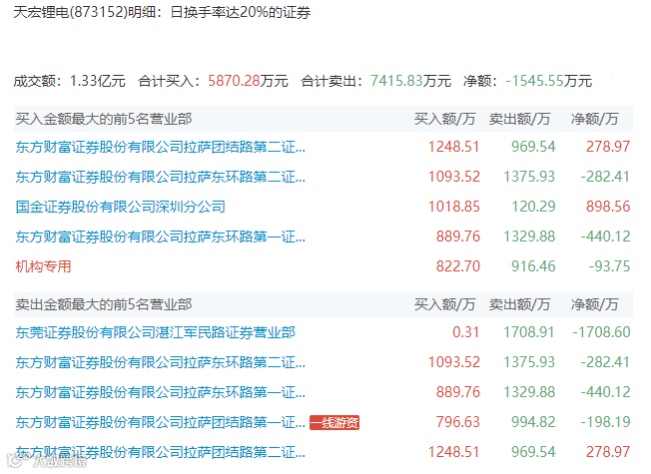Select 278.97 in the buy top-5 table

tap(608, 147)
